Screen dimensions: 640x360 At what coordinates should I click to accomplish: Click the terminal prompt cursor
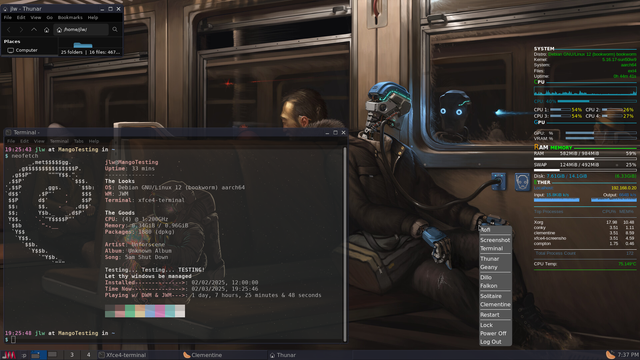click(13, 340)
